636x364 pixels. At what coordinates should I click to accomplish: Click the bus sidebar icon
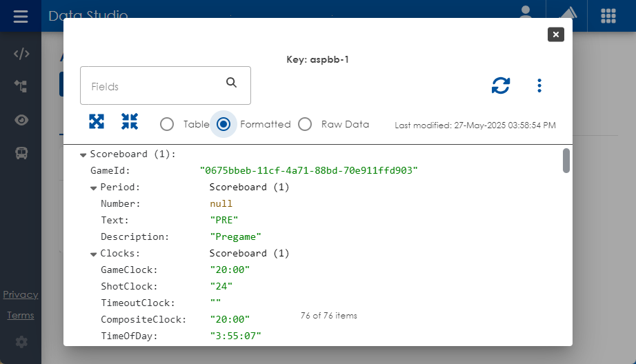point(21,153)
